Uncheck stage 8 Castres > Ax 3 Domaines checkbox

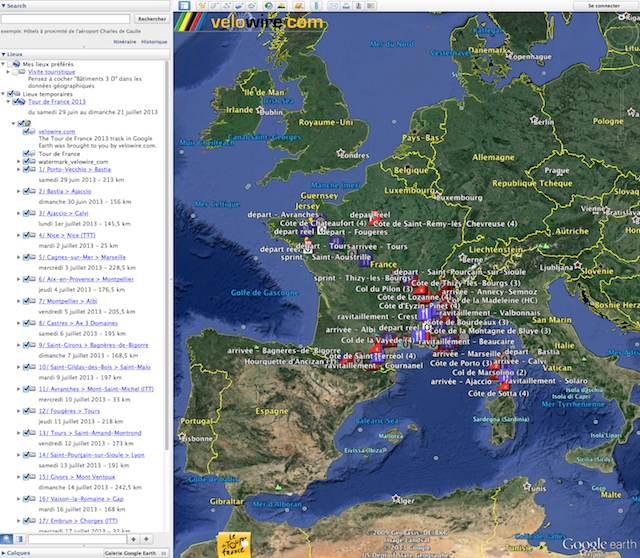pos(26,323)
